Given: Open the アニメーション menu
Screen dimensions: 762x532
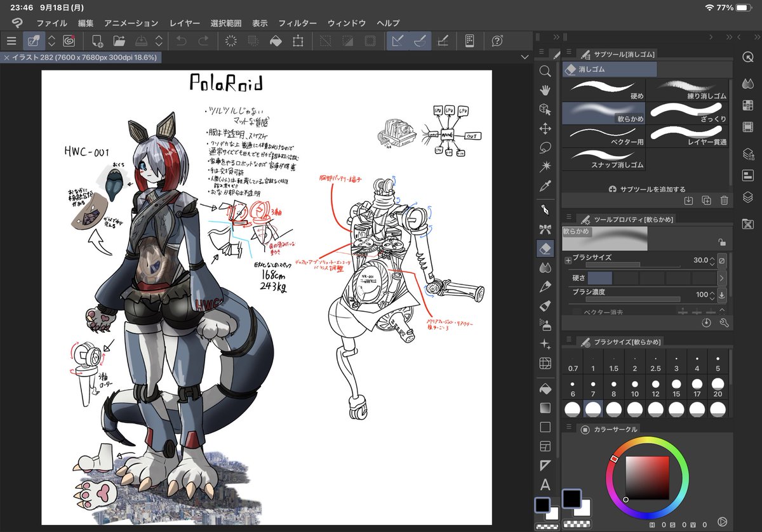Looking at the screenshot, I should 131,23.
